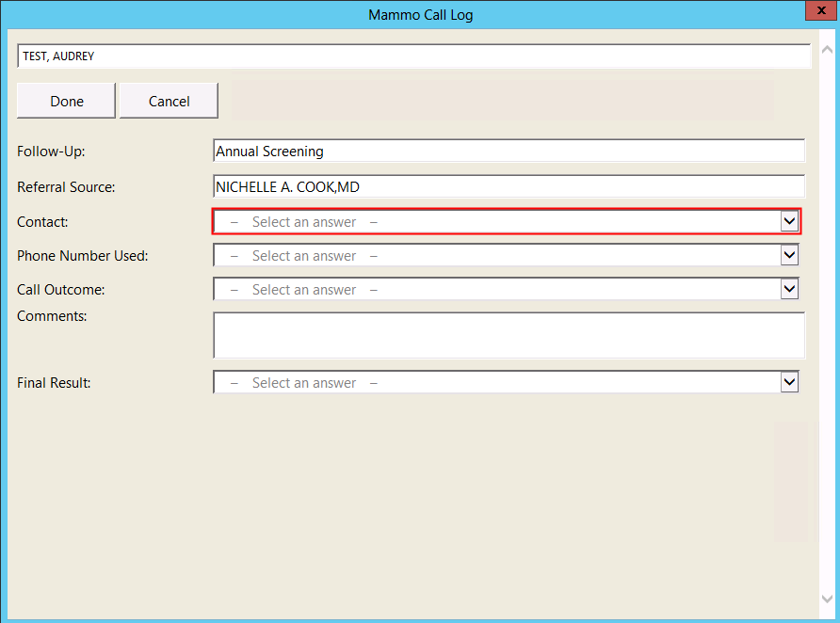Click the Done button
The height and width of the screenshot is (623, 840).
[x=66, y=101]
